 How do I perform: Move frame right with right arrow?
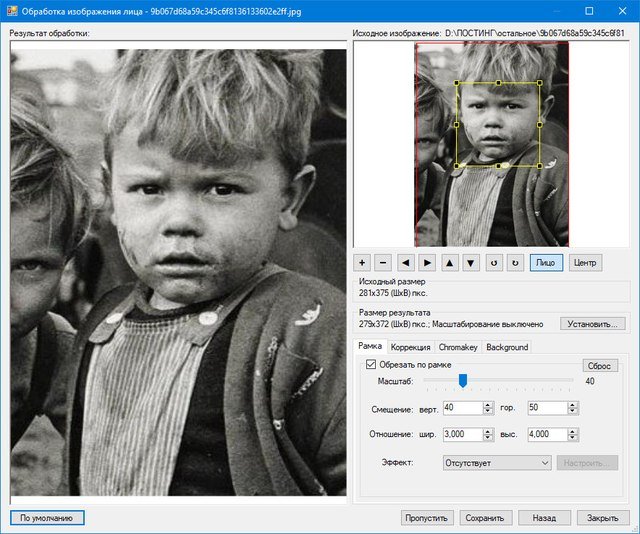[x=427, y=263]
